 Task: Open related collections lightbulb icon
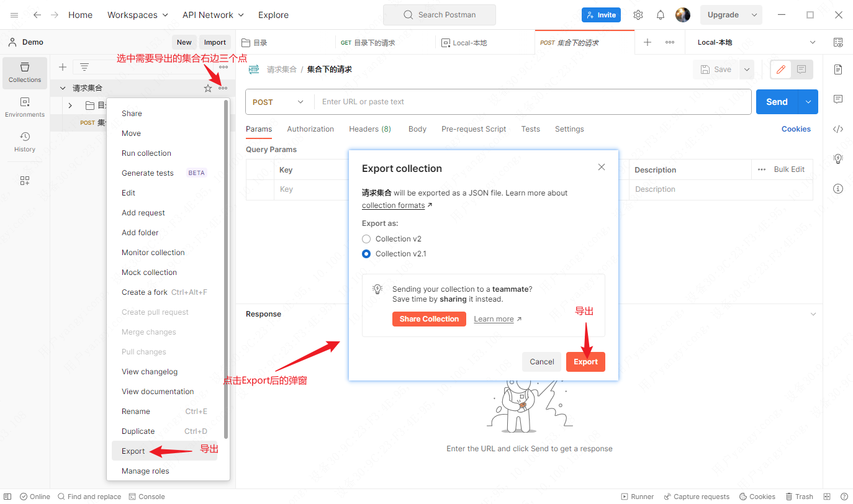point(838,159)
